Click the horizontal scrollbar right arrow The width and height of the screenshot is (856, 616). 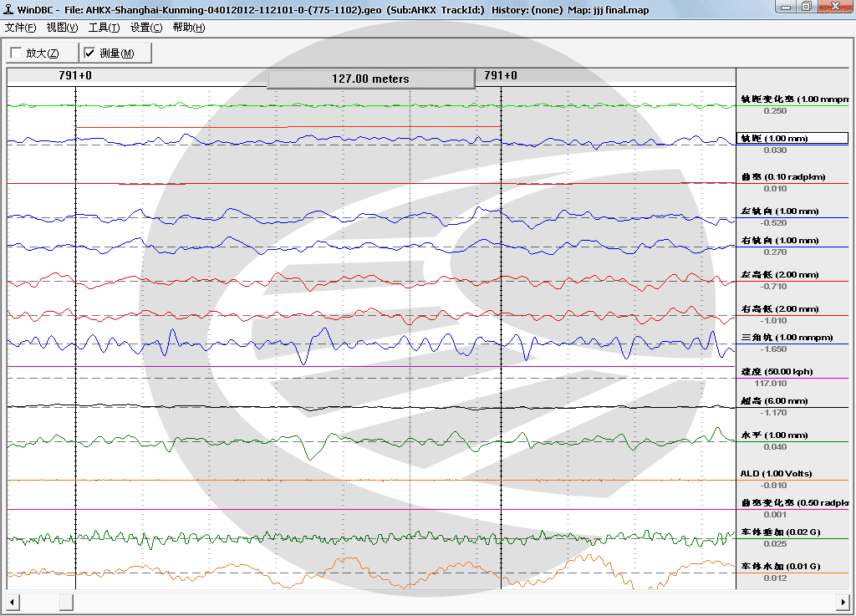[843, 603]
